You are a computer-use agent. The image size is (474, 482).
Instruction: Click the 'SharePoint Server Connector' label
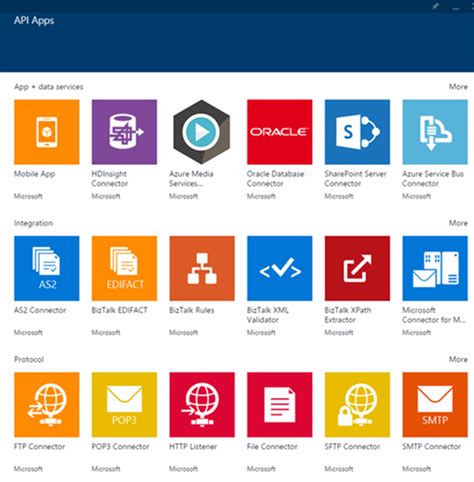355,179
